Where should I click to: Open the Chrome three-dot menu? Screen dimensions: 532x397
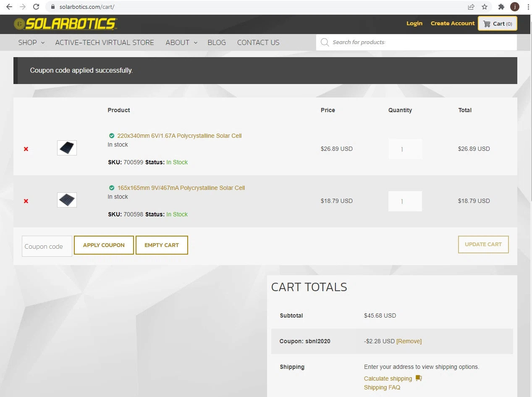(528, 7)
